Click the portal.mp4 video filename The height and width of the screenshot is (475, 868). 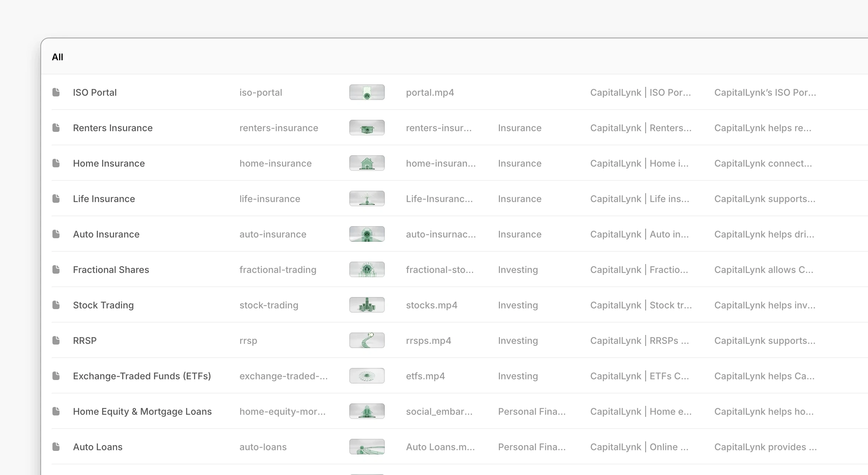[x=430, y=93]
